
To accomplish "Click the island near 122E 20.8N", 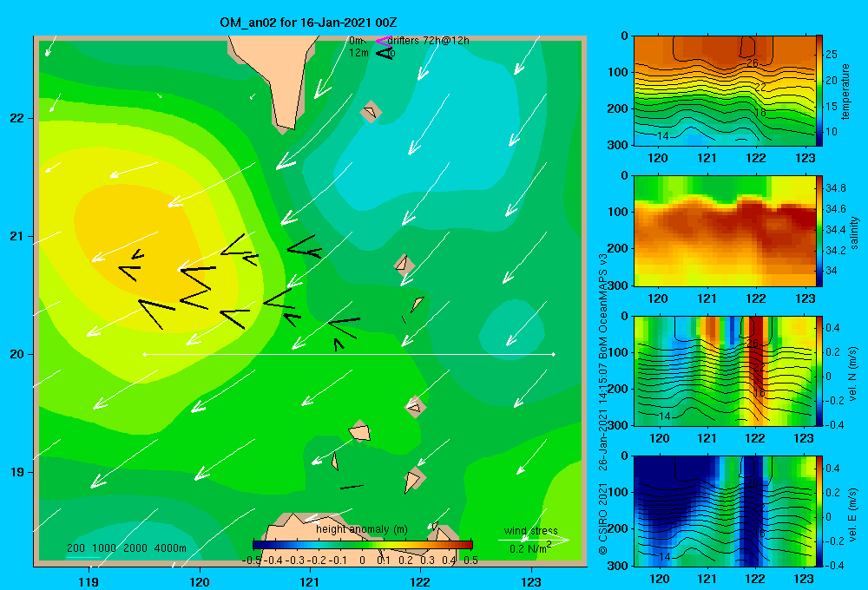I will click(x=404, y=265).
